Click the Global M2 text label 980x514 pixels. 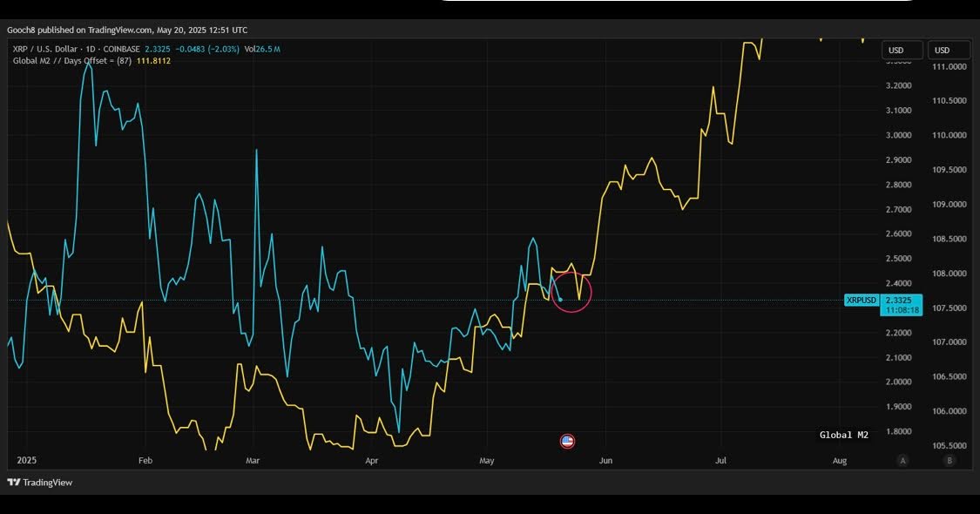tap(843, 435)
